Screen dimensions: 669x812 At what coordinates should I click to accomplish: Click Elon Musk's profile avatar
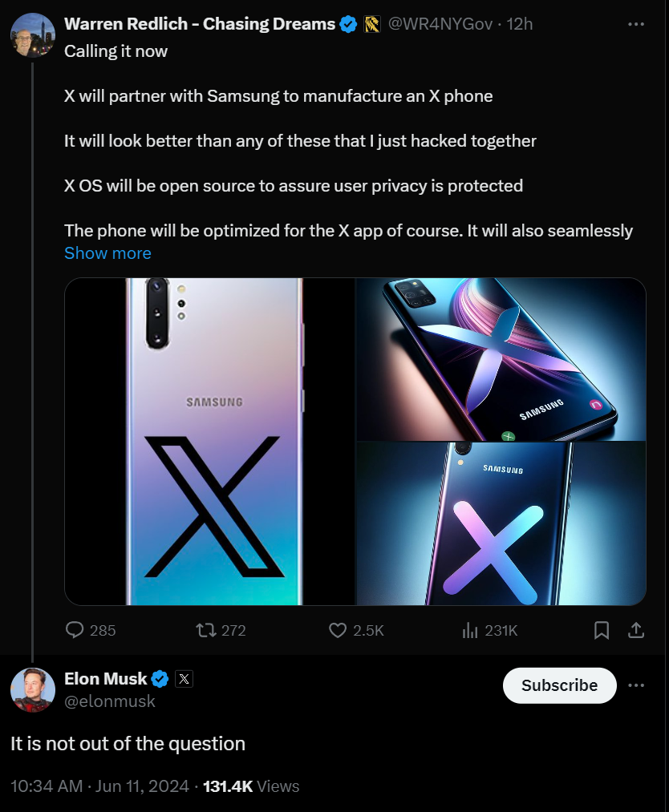[33, 689]
